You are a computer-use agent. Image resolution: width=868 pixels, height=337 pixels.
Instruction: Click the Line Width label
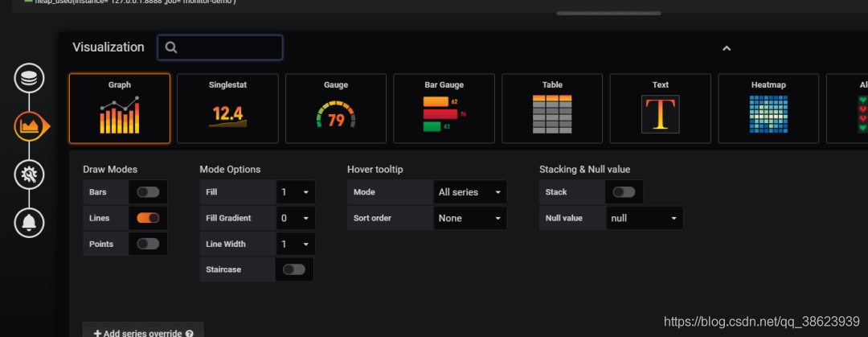(x=225, y=244)
